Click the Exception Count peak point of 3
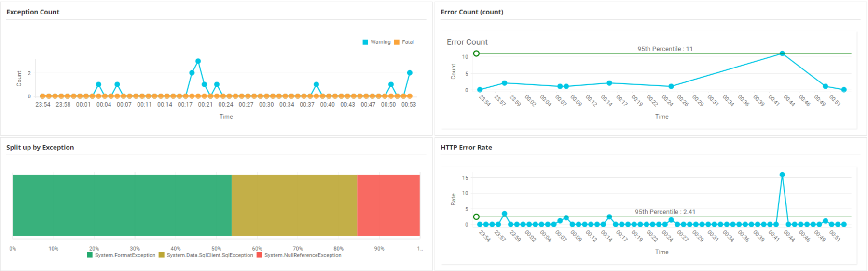 [x=198, y=61]
